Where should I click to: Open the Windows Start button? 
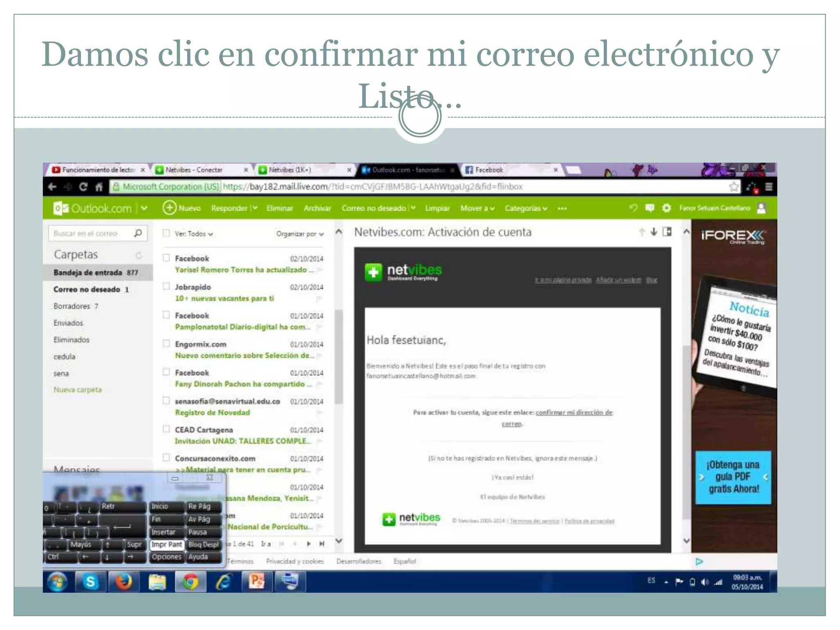coord(57,582)
